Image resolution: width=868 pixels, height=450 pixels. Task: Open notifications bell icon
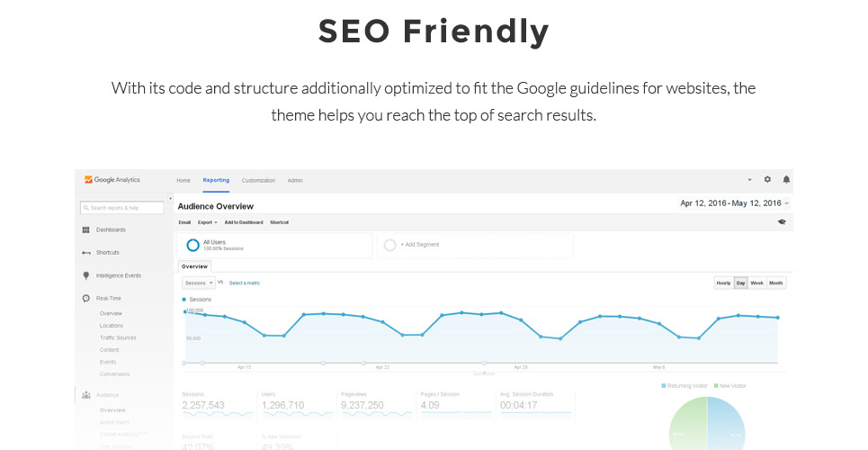(x=786, y=180)
